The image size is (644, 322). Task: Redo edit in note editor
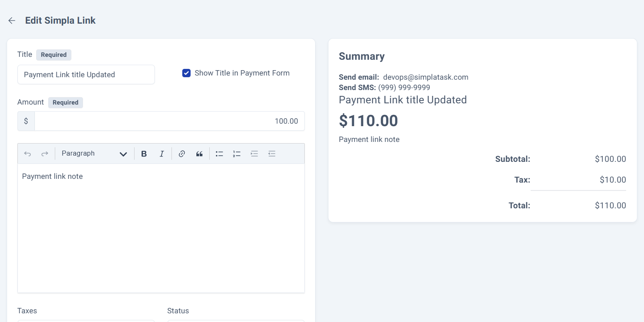point(44,154)
